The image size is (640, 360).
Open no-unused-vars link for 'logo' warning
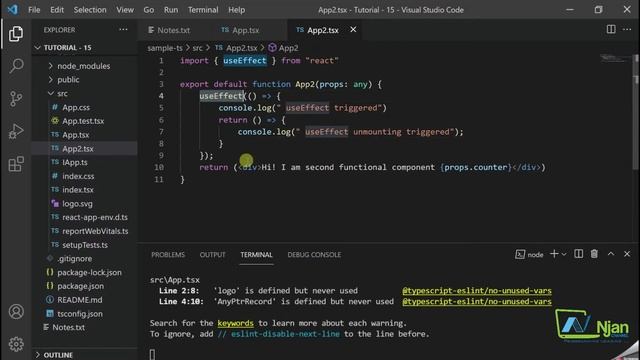(x=477, y=291)
